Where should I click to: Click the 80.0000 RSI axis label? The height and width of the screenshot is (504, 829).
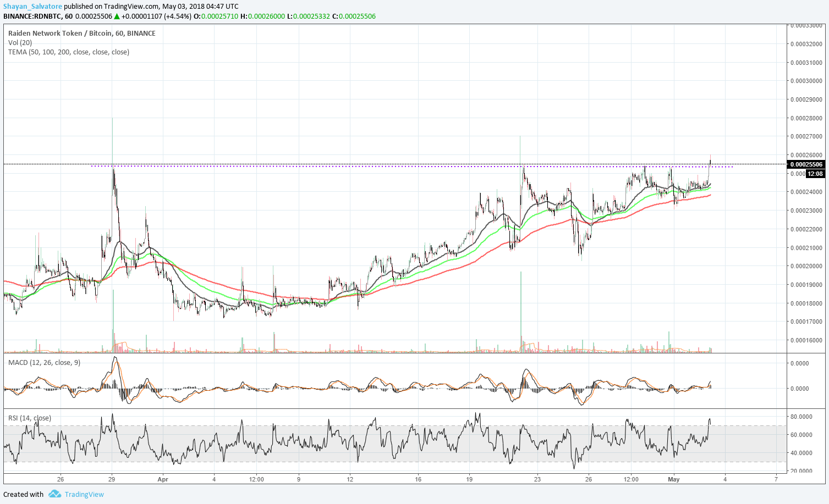click(801, 417)
